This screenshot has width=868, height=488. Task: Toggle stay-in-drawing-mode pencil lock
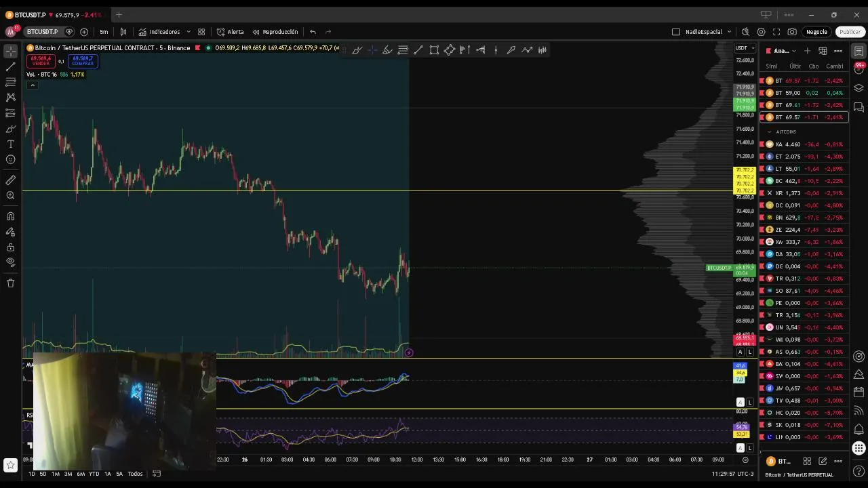10,232
